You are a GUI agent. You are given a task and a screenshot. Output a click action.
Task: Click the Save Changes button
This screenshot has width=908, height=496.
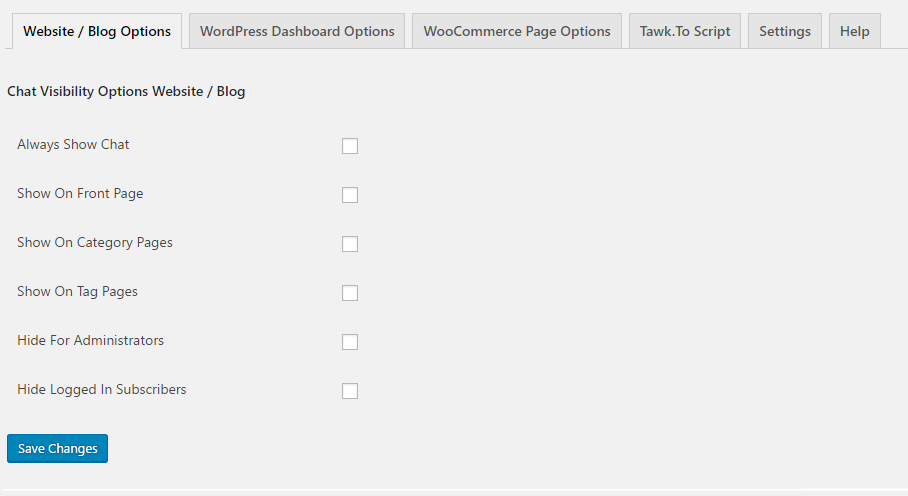pos(58,449)
